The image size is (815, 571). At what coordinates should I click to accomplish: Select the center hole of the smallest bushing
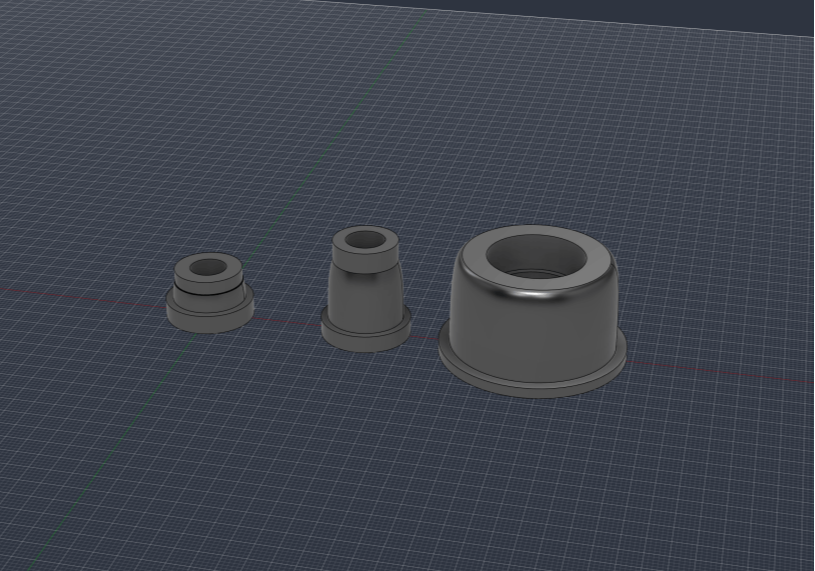coord(208,268)
